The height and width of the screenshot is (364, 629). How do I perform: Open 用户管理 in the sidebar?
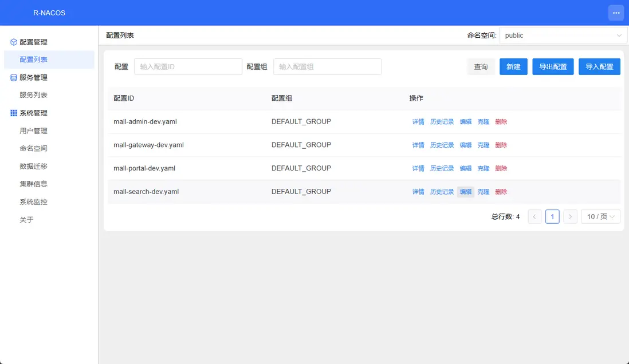point(33,130)
